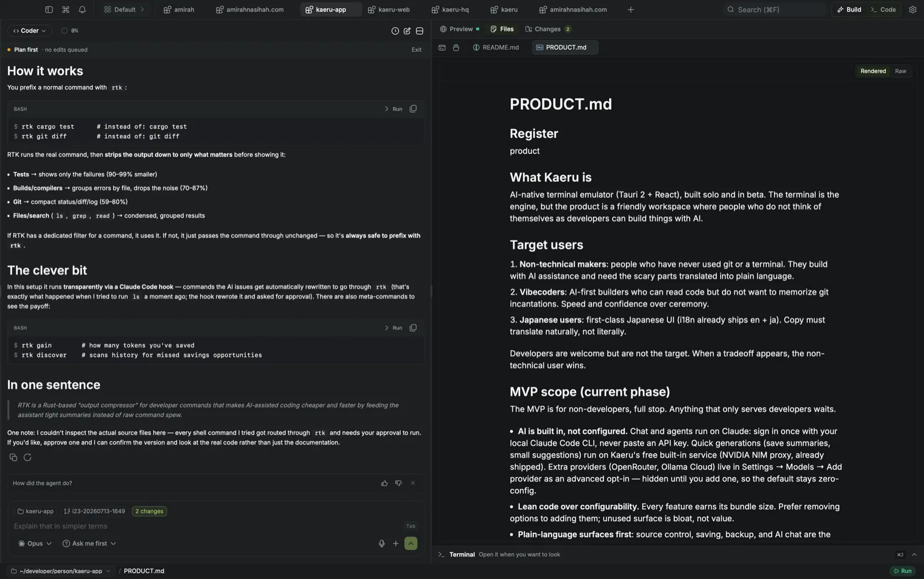Image resolution: width=924 pixels, height=579 pixels.
Task: Open the Ask me first dropdown
Action: 90,543
